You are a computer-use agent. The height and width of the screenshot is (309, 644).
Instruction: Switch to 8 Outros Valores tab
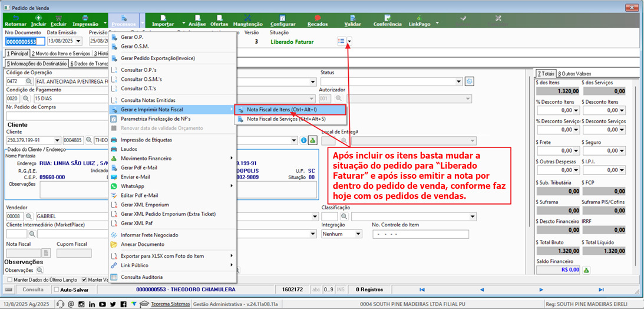[574, 74]
